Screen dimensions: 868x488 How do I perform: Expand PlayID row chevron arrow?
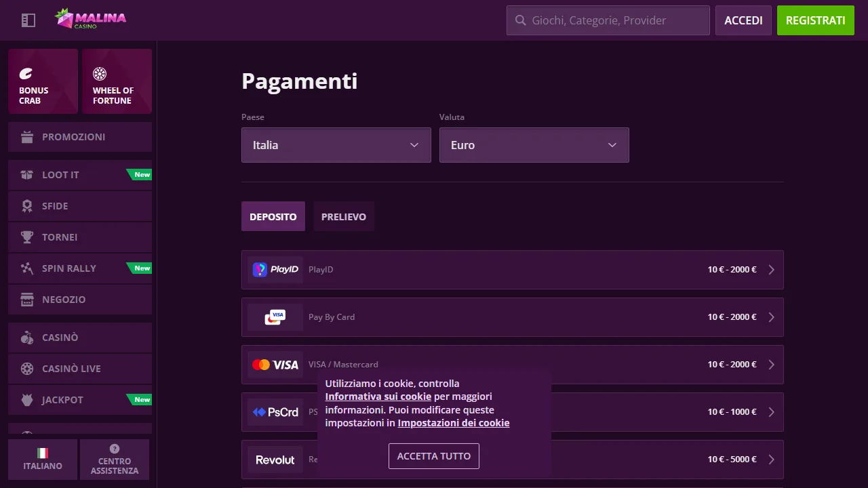coord(771,270)
